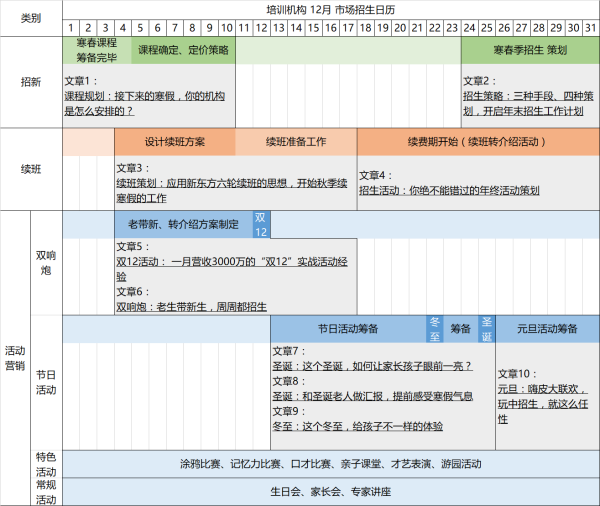
Task: Select the row 生日会、家长会、专家讲座
Action: (331, 492)
